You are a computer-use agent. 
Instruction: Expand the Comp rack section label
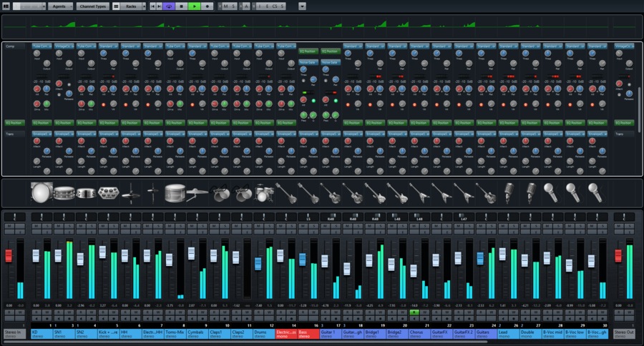point(11,47)
